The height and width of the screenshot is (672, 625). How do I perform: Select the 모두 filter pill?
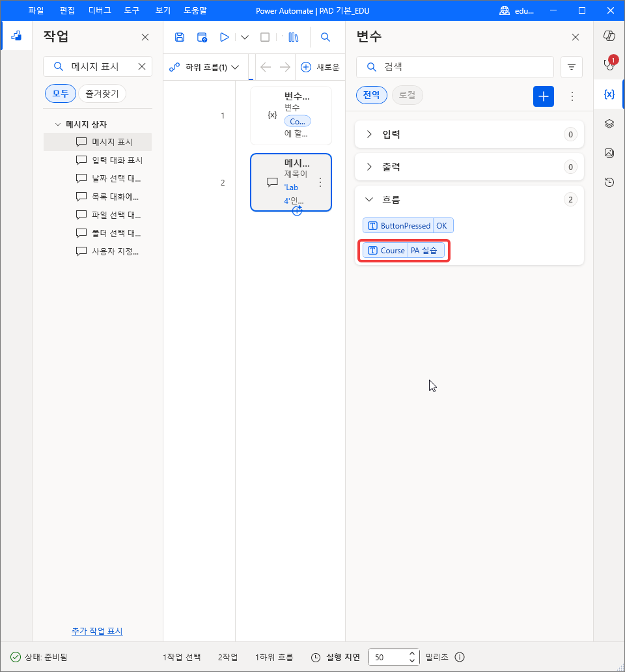61,93
